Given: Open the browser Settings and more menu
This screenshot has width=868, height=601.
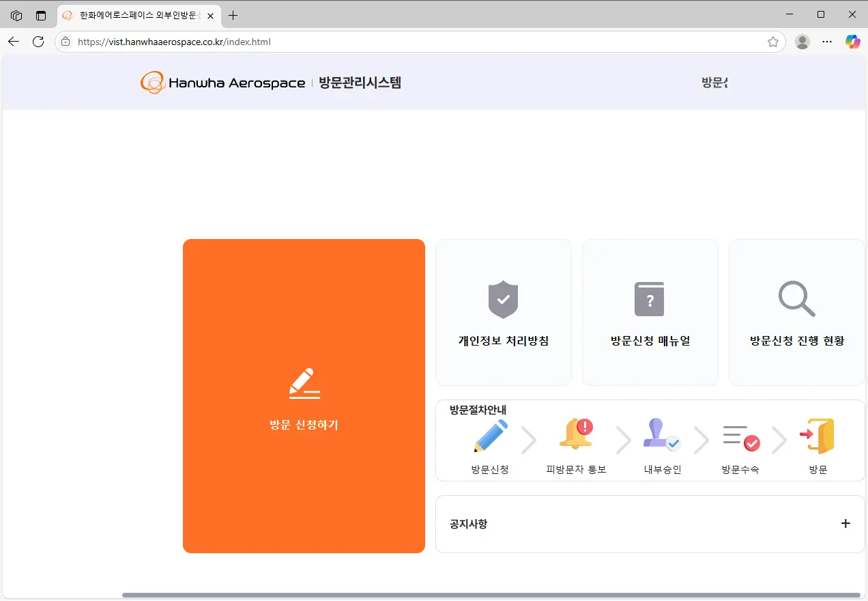Looking at the screenshot, I should point(826,42).
